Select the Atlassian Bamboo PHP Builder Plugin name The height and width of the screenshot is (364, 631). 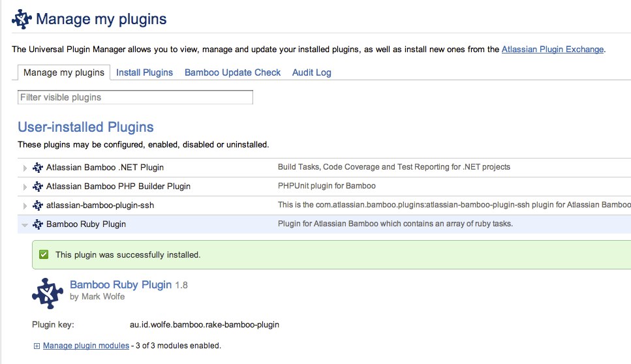[118, 186]
